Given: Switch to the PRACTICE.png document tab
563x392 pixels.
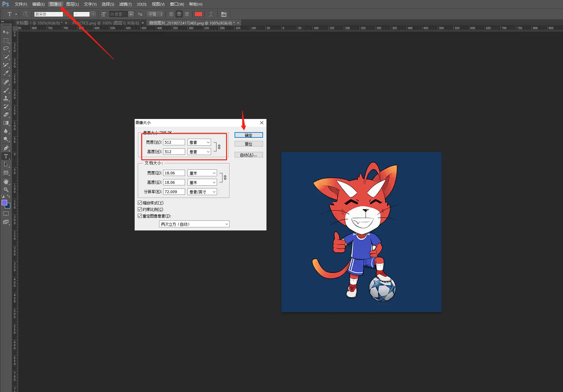Looking at the screenshot, I should click(x=106, y=23).
